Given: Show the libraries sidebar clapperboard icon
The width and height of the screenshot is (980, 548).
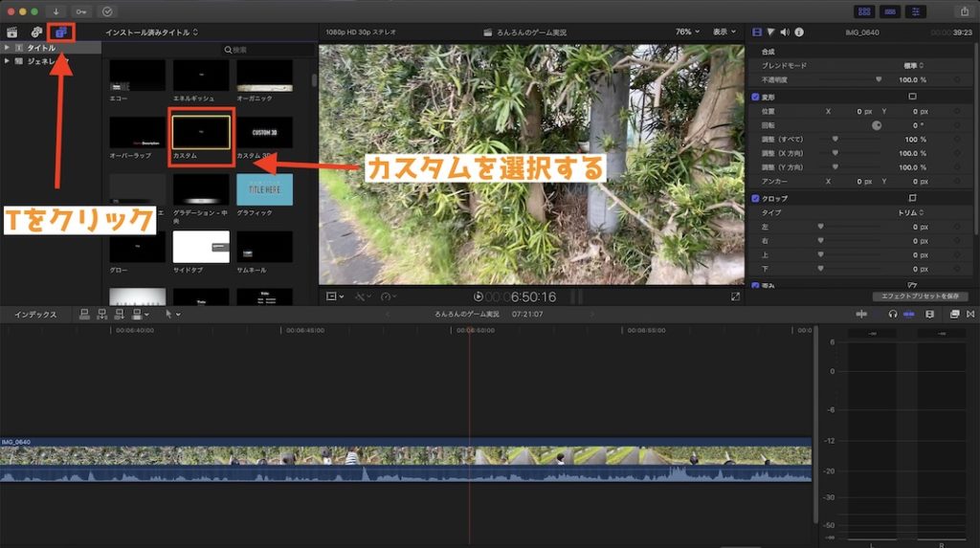Looking at the screenshot, I should pos(11,32).
